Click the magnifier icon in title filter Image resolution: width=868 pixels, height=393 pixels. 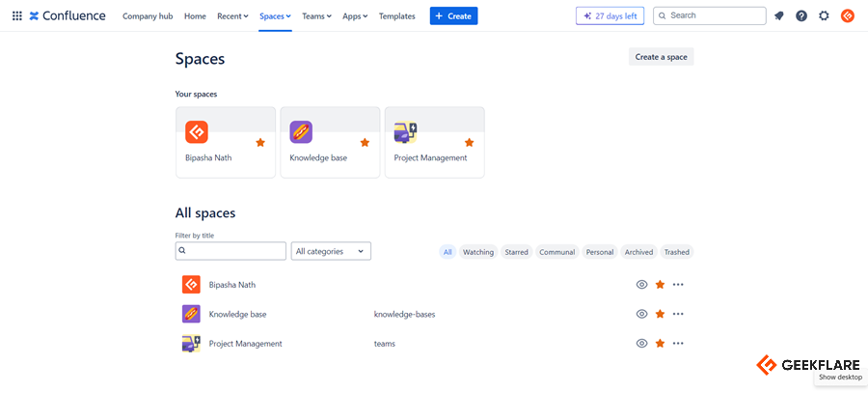(182, 251)
